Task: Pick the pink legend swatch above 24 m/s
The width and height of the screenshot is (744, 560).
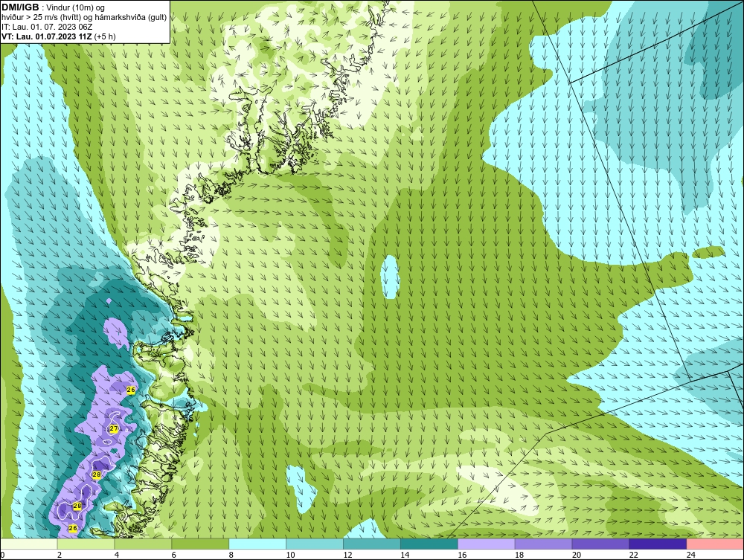Action: tap(715, 544)
